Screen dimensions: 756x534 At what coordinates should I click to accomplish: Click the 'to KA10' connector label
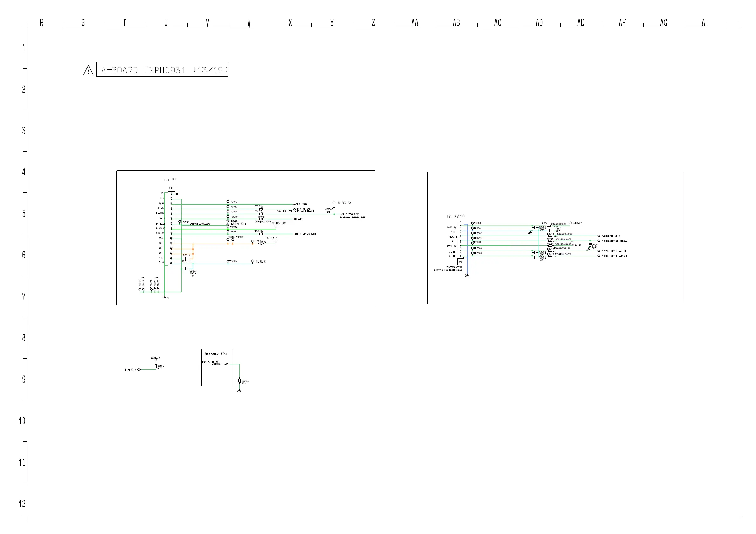455,217
